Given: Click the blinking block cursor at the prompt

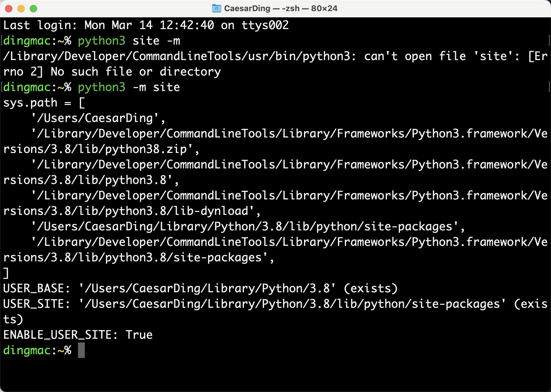Looking at the screenshot, I should pyautogui.click(x=82, y=351).
